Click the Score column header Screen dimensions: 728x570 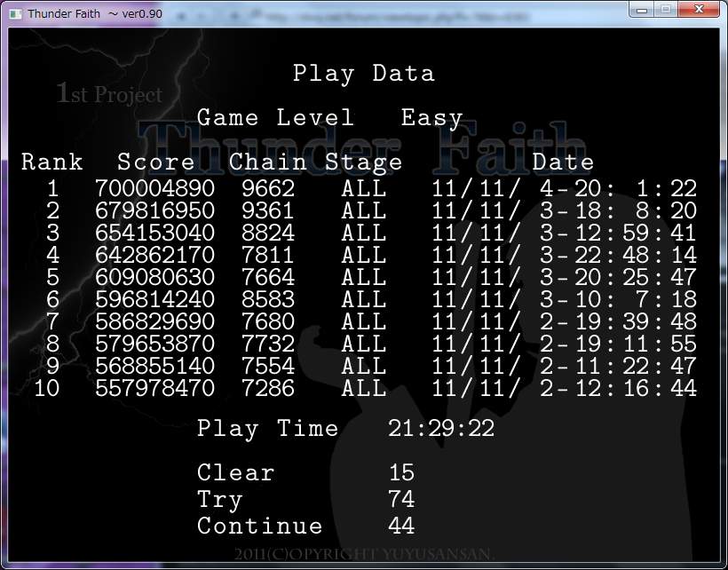pyautogui.click(x=156, y=162)
